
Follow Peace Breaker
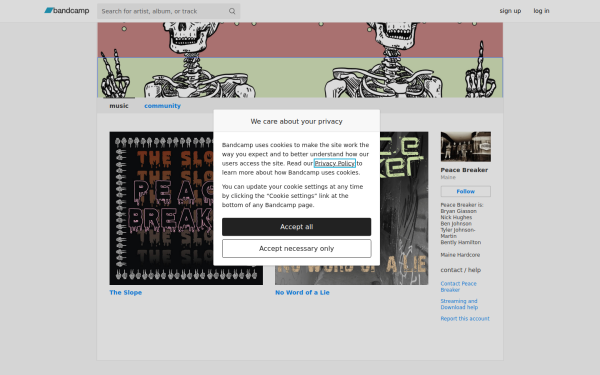[466, 191]
